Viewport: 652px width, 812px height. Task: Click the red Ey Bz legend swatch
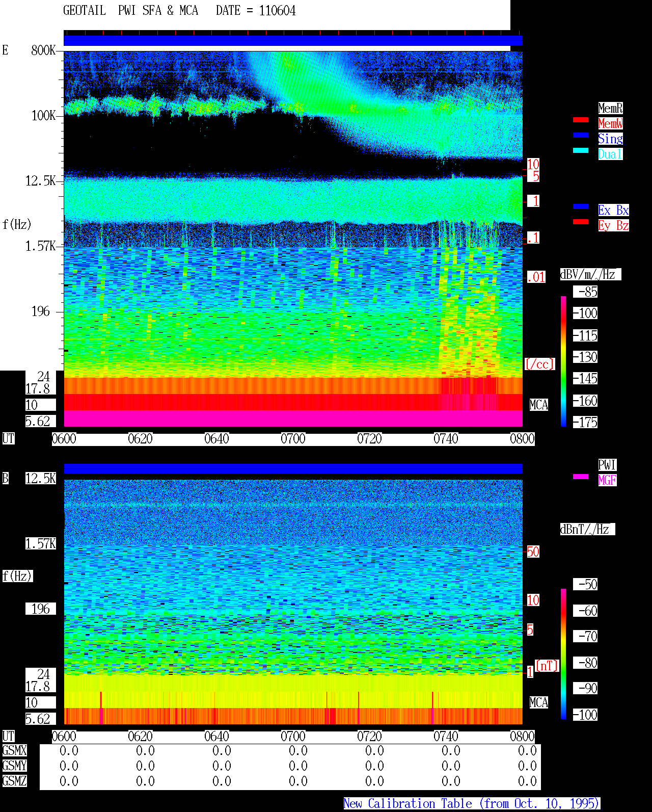point(581,222)
